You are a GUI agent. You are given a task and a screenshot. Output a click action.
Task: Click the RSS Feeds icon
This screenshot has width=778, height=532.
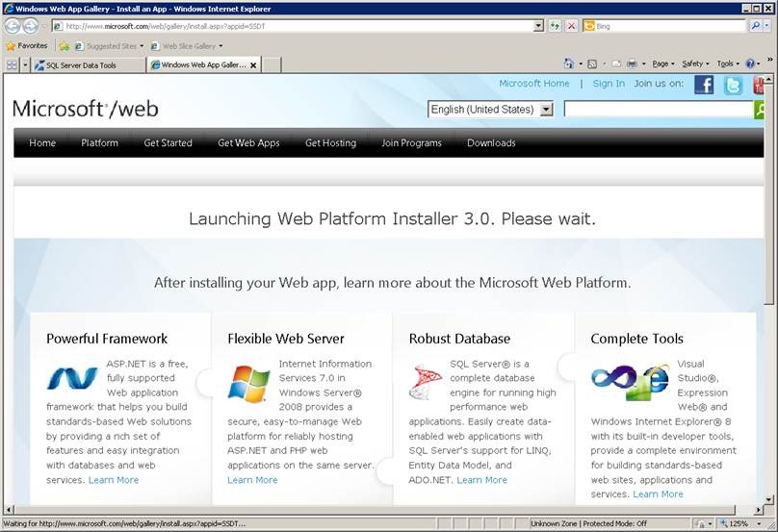tap(592, 63)
